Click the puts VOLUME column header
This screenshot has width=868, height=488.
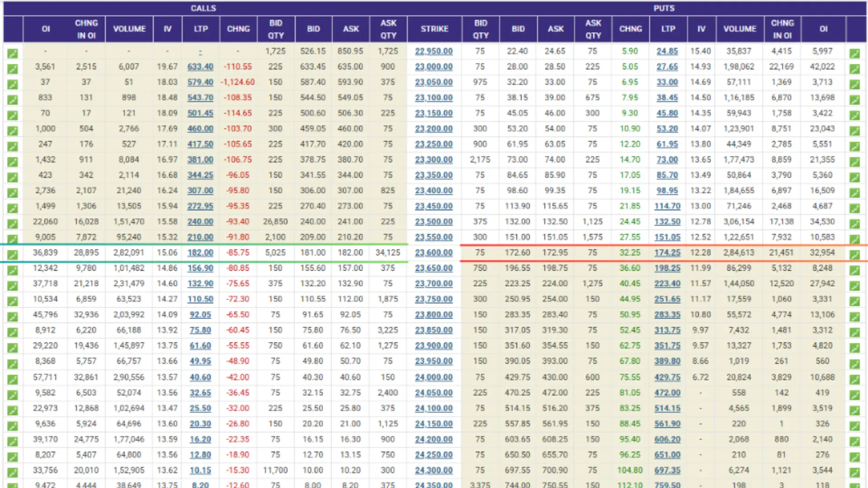(740, 29)
